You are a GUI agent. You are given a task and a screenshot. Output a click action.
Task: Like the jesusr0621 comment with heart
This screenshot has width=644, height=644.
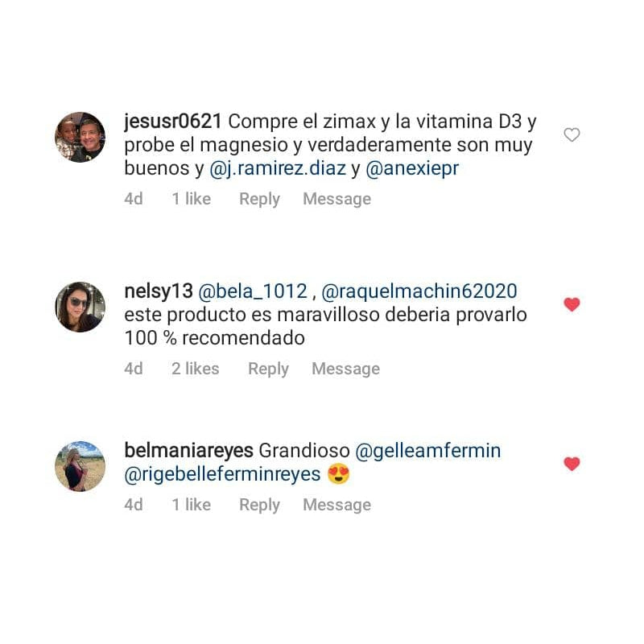click(572, 134)
